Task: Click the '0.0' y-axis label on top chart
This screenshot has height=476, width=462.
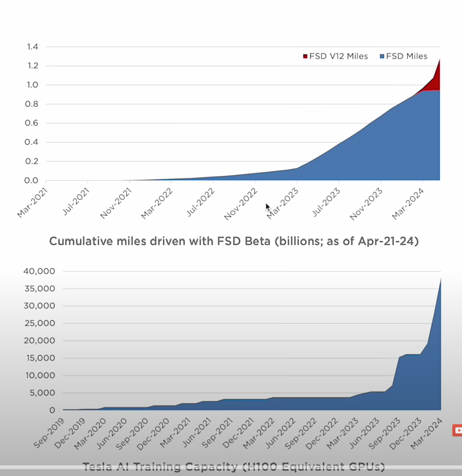Action: (31, 180)
